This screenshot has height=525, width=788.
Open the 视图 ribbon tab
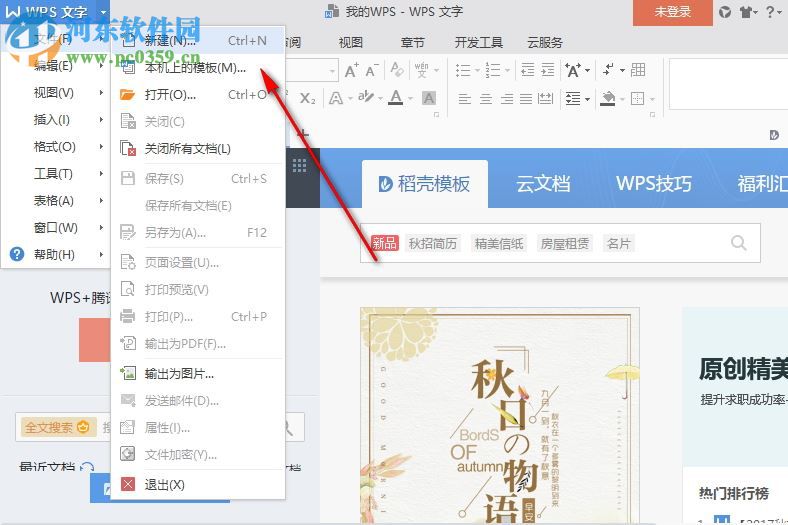pyautogui.click(x=351, y=43)
